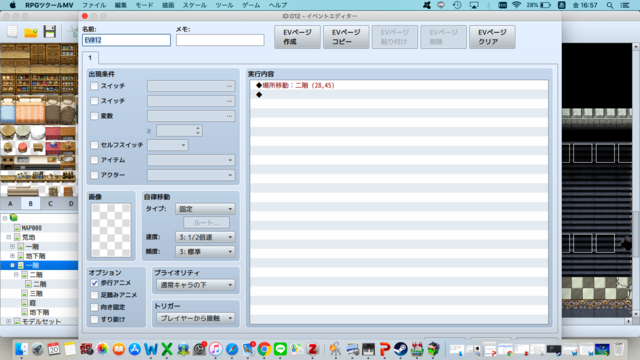This screenshot has height=360, width=640.
Task: Open the 速度 dropdown showing 3: 1/2倍速
Action: pos(205,237)
